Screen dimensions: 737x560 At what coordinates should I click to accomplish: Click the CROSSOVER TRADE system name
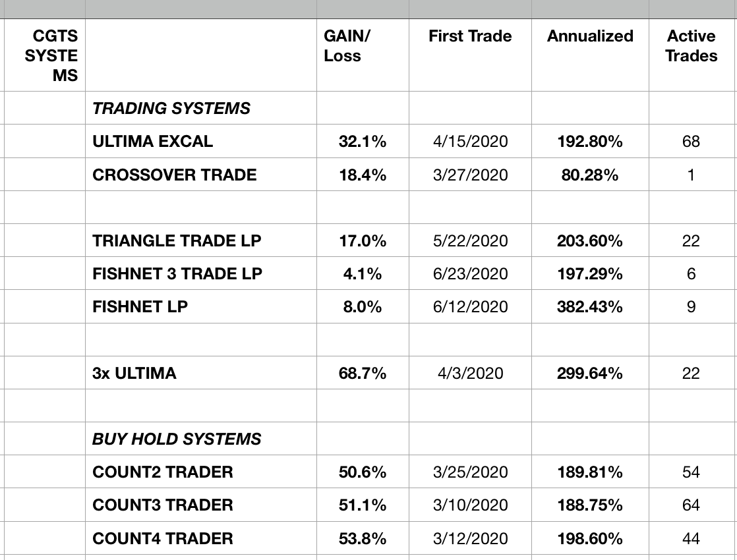tap(175, 175)
